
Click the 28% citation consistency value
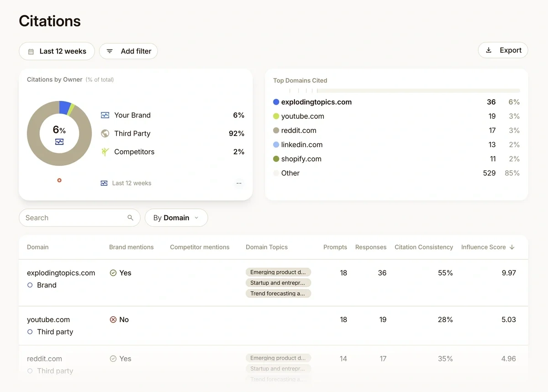445,320
